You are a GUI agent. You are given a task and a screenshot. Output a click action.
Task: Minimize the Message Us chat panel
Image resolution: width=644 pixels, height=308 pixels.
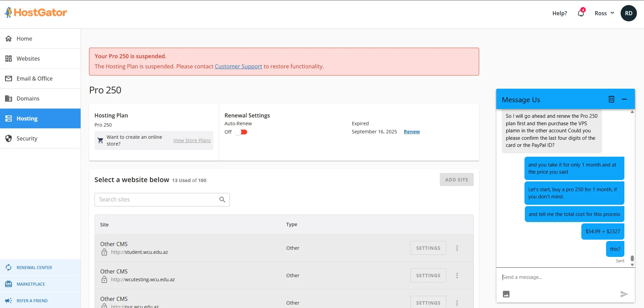pos(624,99)
